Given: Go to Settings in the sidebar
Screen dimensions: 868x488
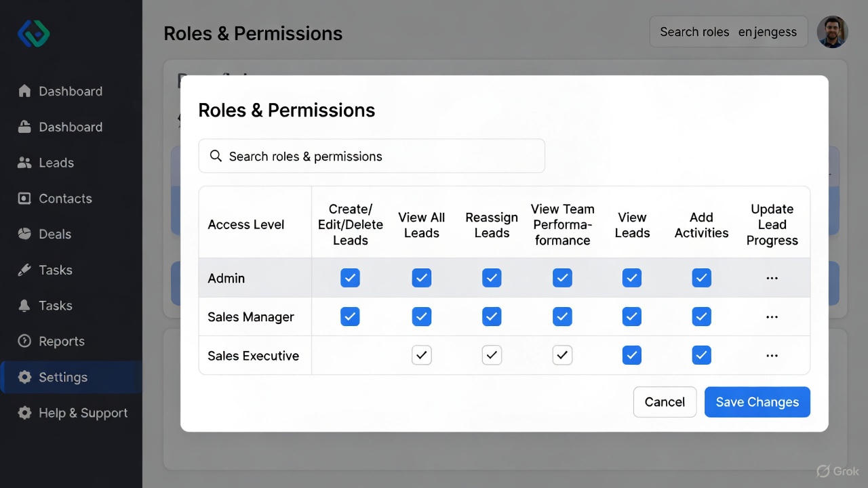Looking at the screenshot, I should tap(63, 377).
